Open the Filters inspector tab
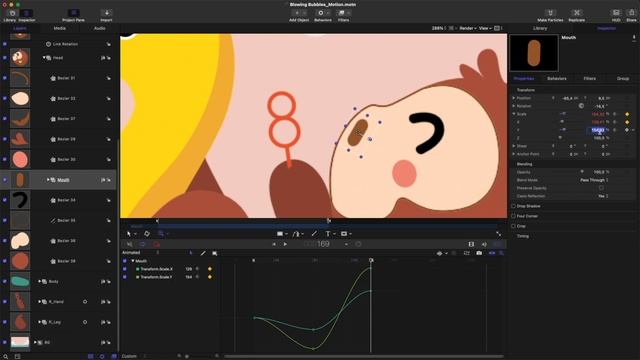This screenshot has height=360, width=640. pyautogui.click(x=589, y=78)
